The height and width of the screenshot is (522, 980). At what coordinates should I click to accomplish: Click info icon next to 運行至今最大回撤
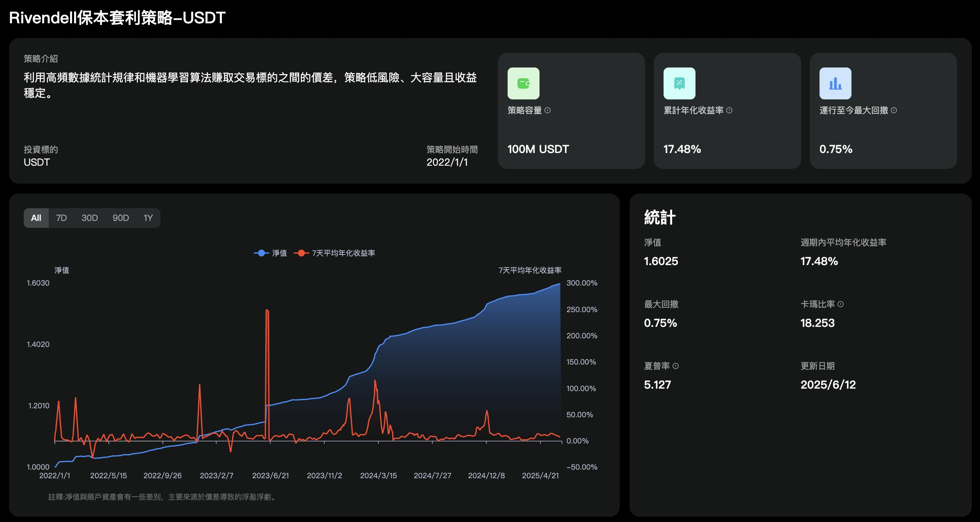tap(894, 110)
